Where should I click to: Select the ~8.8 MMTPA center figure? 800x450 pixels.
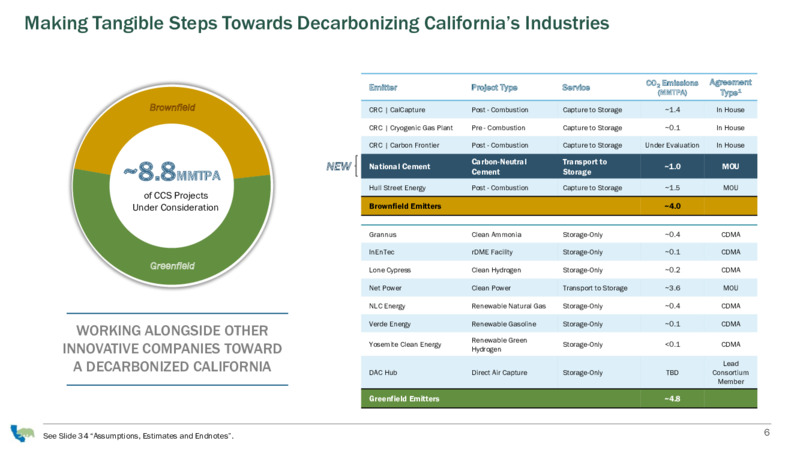[172, 172]
